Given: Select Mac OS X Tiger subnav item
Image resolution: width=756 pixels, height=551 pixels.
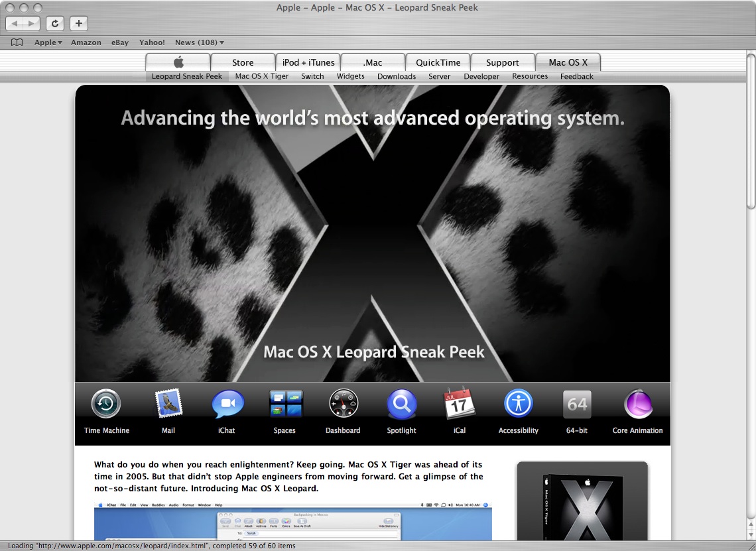Looking at the screenshot, I should click(x=262, y=76).
